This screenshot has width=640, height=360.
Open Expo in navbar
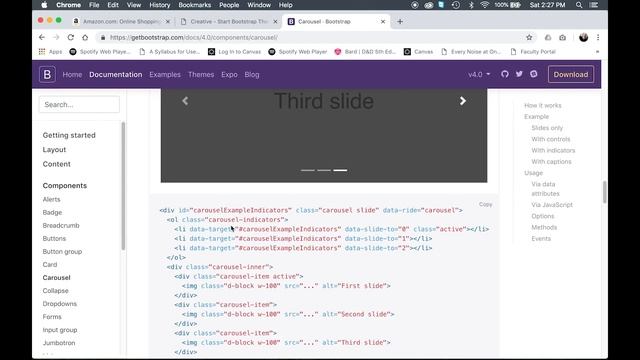coord(229,75)
